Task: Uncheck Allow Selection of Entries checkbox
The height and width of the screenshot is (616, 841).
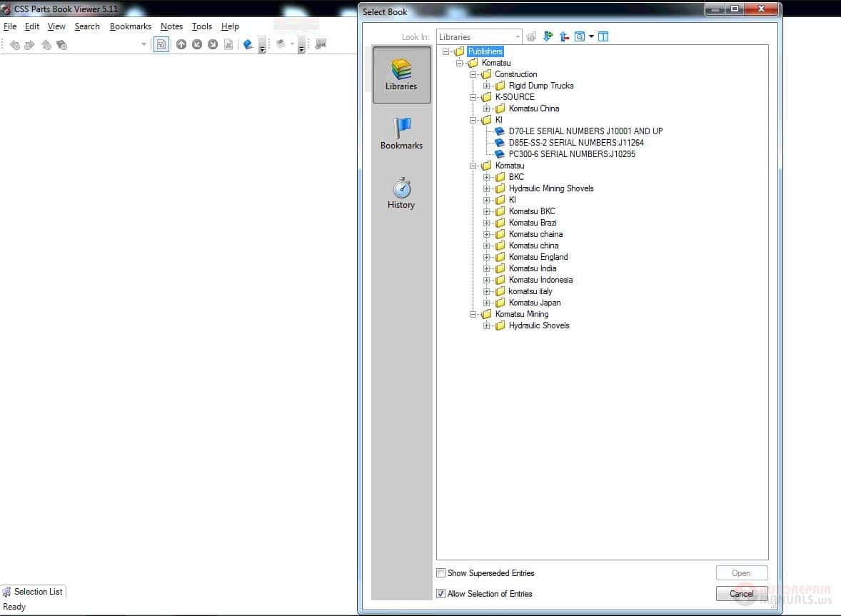Action: [441, 593]
